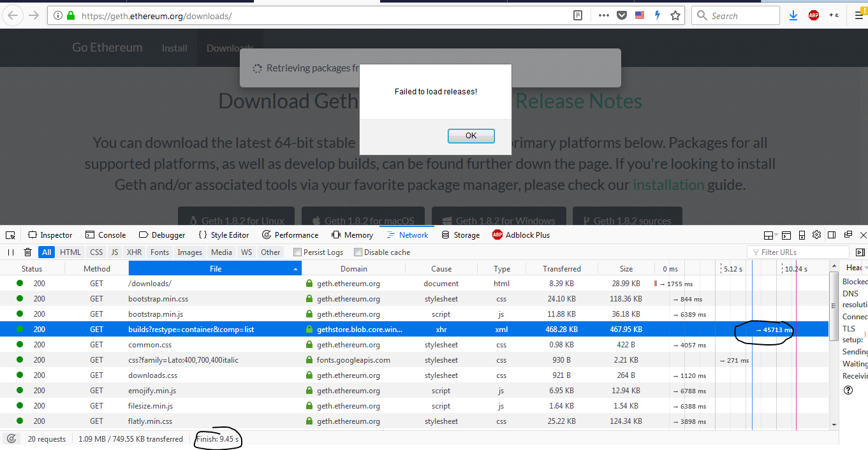Open DevTools settings gear
The width and height of the screenshot is (868, 450).
[816, 235]
